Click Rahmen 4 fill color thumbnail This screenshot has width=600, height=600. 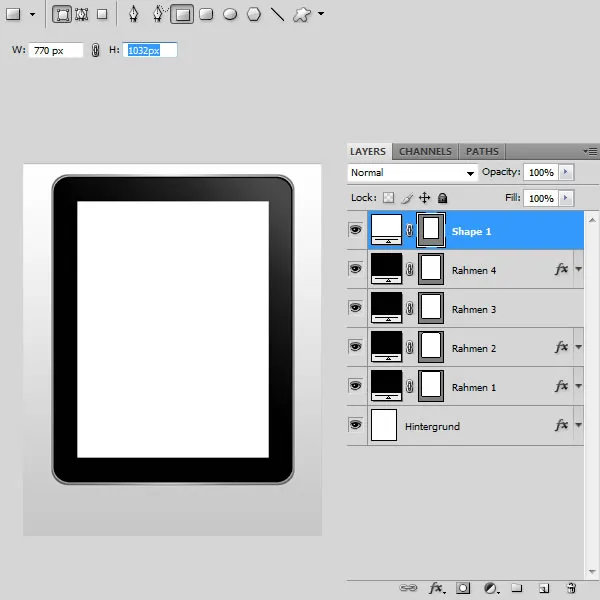[386, 269]
